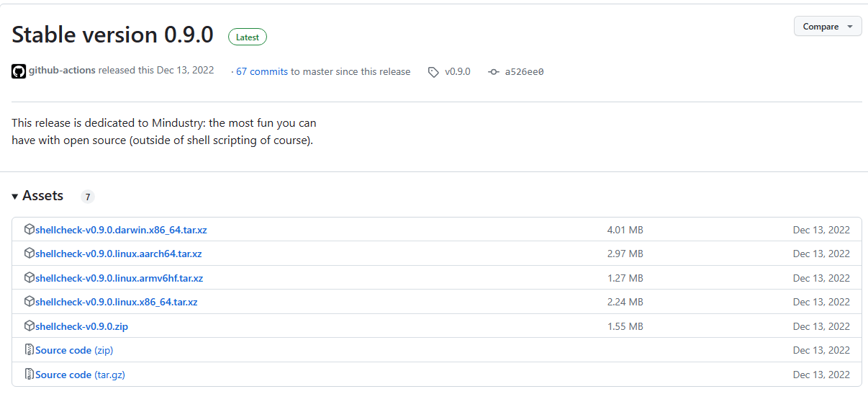
Task: Click the Assets heading text
Action: (43, 196)
